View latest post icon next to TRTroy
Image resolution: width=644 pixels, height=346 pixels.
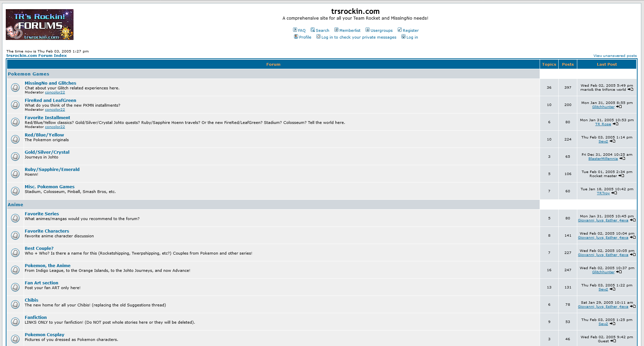614,193
